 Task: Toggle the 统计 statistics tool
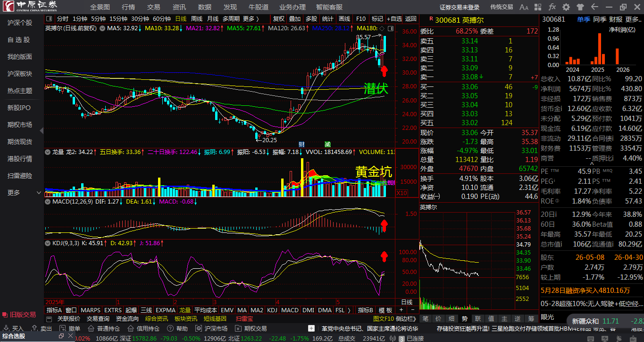[327, 19]
